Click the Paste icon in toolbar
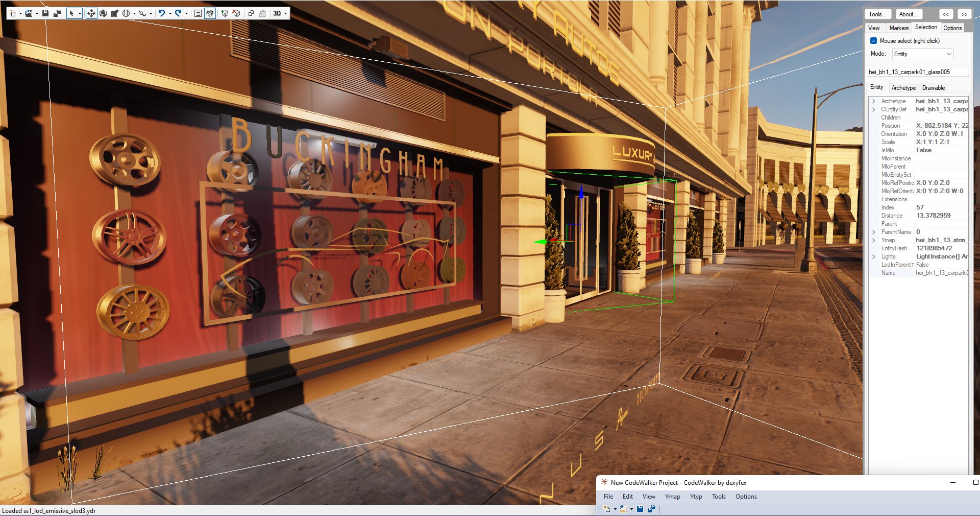Image resolution: width=980 pixels, height=516 pixels. [x=262, y=13]
